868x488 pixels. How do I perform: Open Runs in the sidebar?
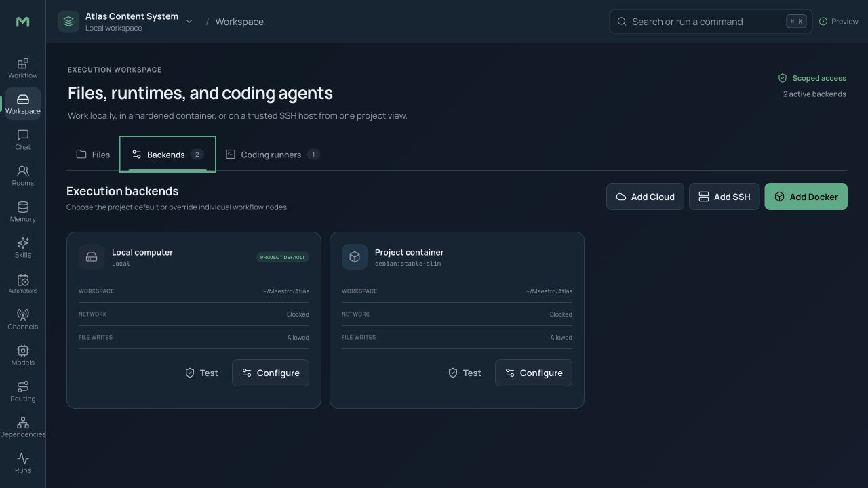coord(22,464)
